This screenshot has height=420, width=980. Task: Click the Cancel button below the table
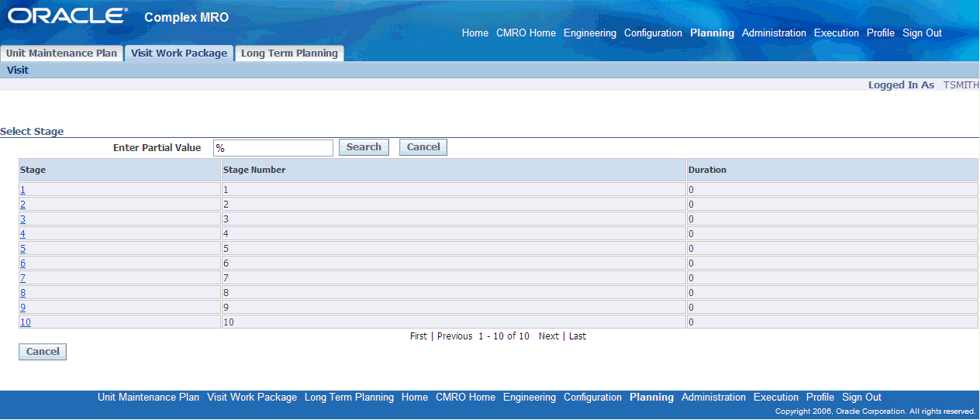tap(43, 352)
